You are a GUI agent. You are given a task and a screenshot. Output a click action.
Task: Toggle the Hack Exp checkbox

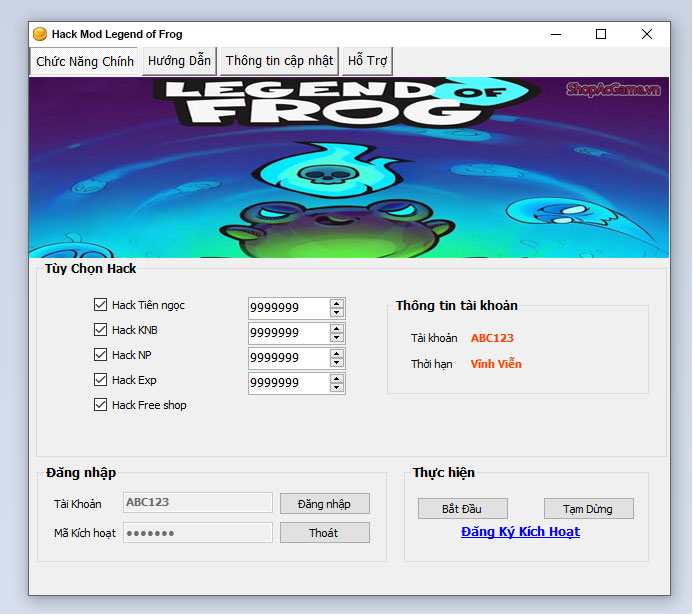coord(100,380)
